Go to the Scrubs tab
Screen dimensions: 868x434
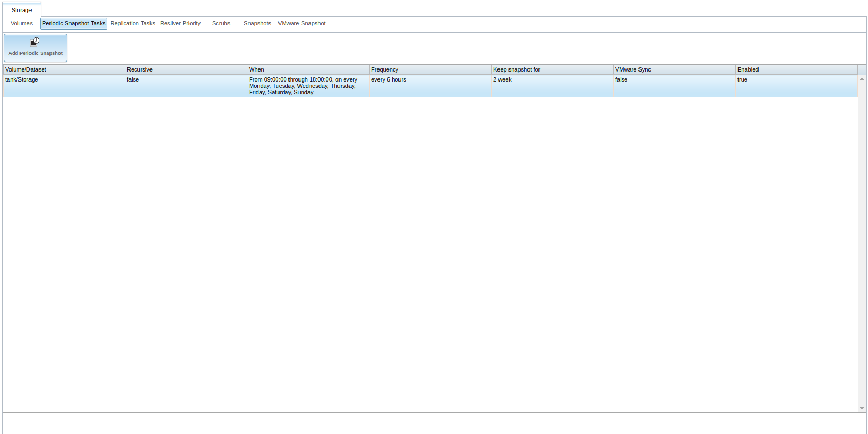pyautogui.click(x=221, y=23)
